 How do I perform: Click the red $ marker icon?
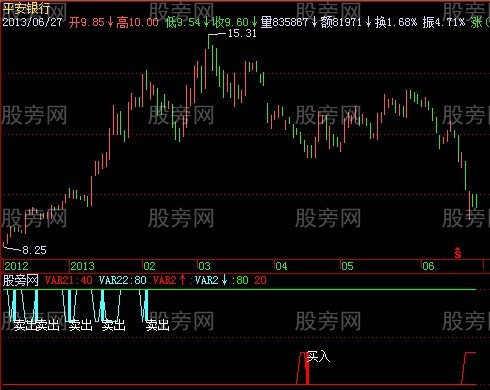click(x=458, y=253)
